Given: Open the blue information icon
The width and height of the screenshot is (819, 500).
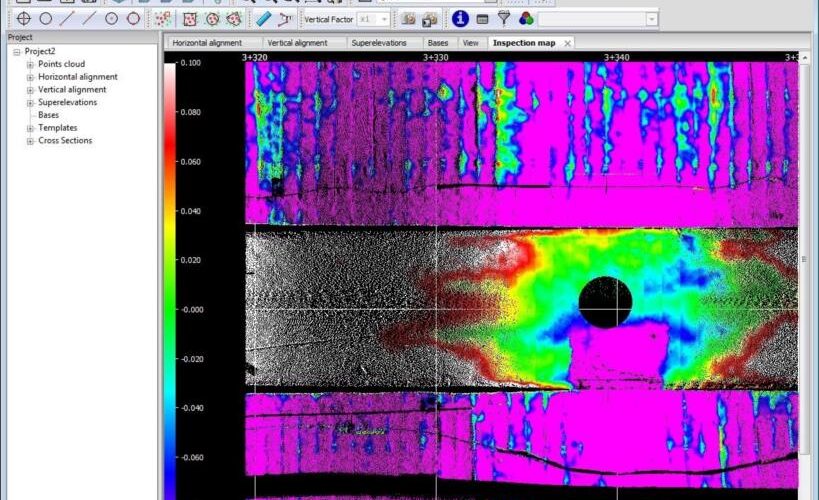Looking at the screenshot, I should 460,19.
